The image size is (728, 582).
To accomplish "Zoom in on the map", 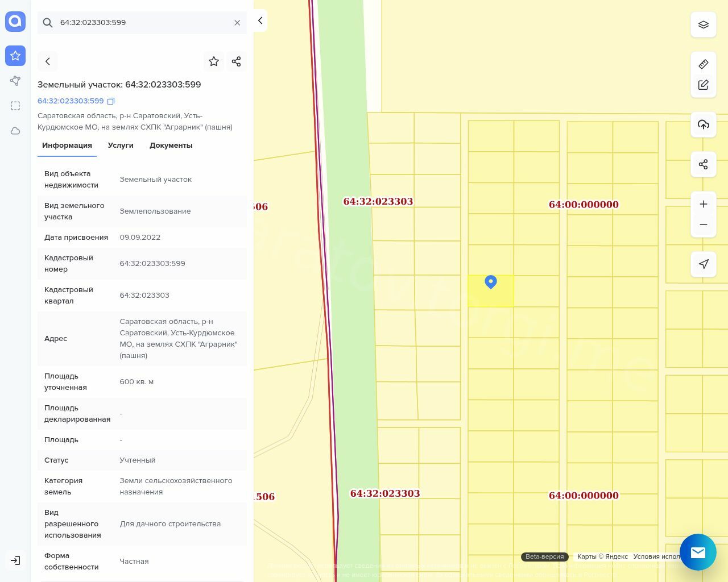I will 703,204.
